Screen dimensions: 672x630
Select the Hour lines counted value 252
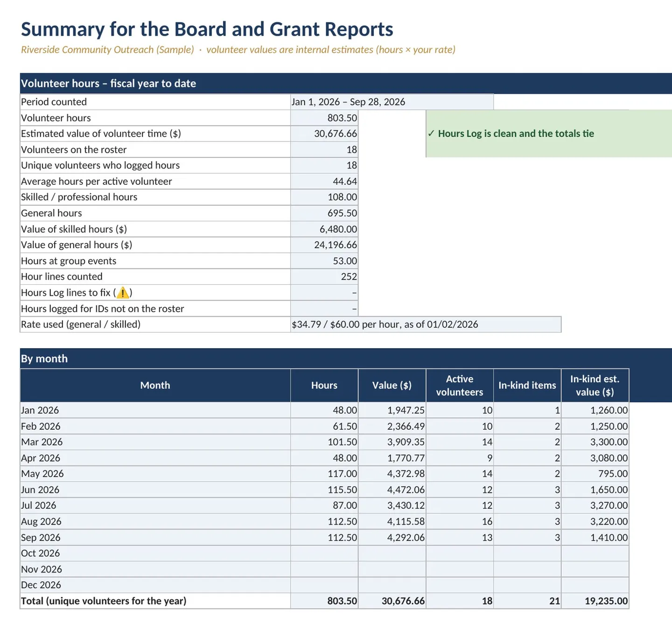point(324,277)
